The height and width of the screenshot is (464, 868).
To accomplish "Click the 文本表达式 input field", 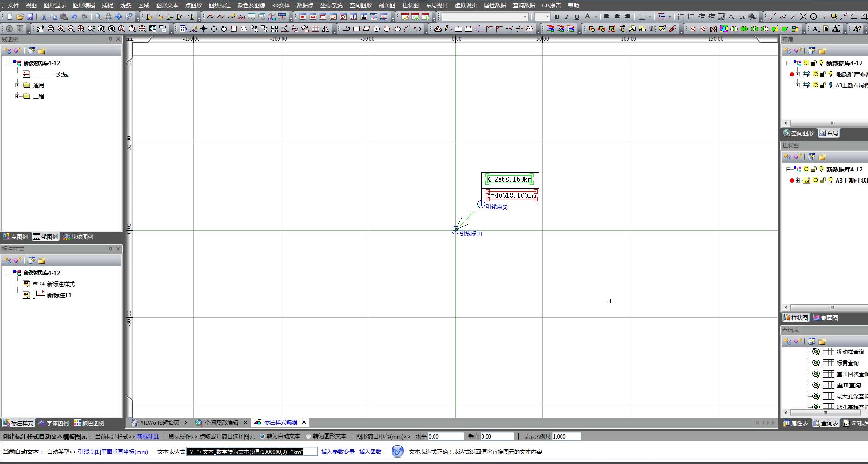I will 252,452.
